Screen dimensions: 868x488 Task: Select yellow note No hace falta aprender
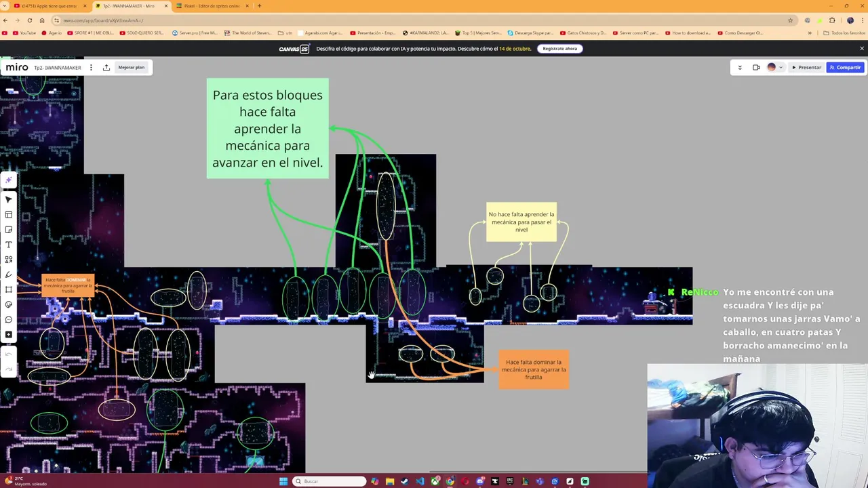(x=521, y=222)
